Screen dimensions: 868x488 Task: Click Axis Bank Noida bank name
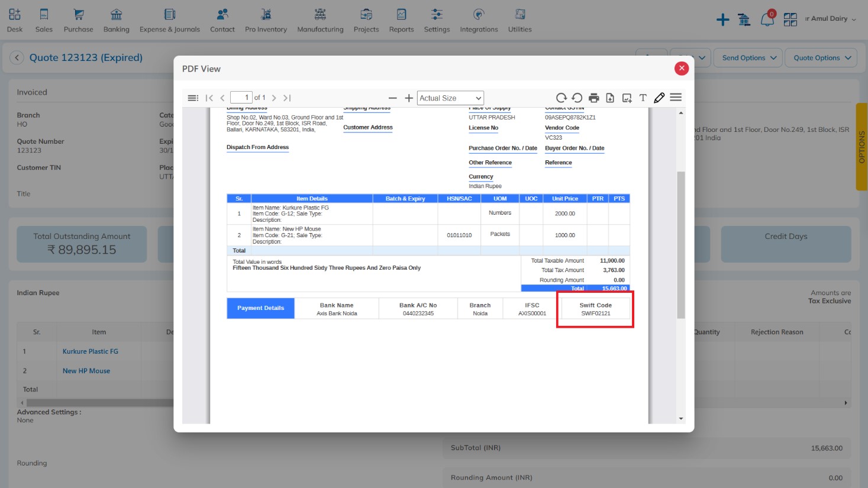[337, 314]
